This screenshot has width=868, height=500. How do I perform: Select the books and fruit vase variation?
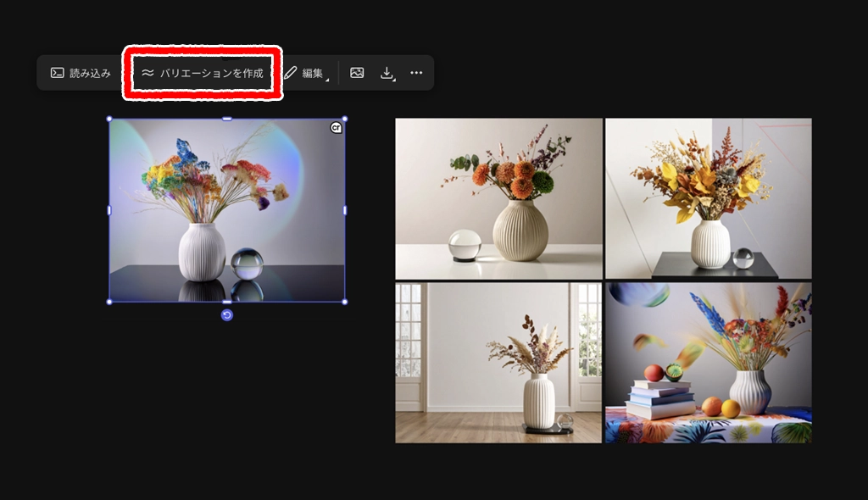pyautogui.click(x=709, y=363)
